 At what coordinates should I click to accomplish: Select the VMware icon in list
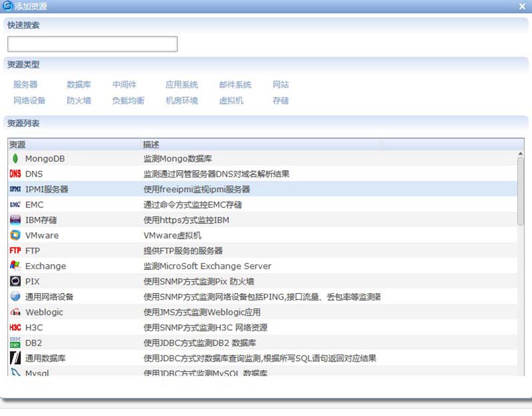[15, 235]
